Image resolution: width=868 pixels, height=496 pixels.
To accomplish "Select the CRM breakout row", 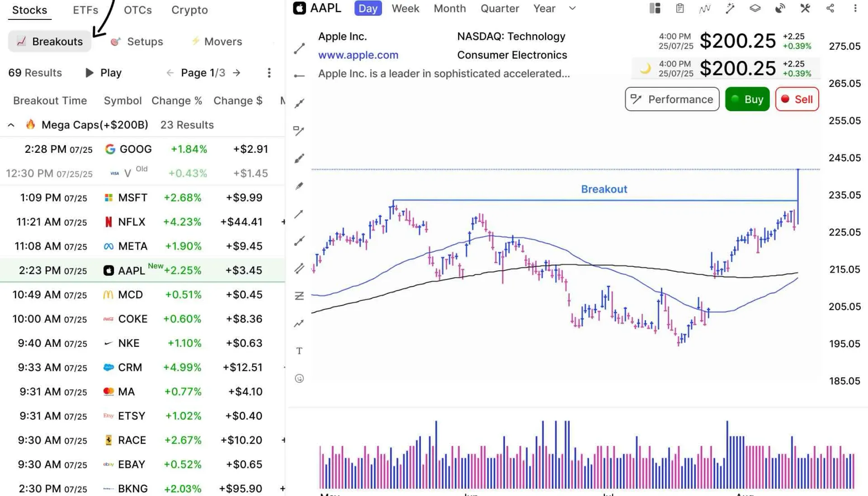I will coord(142,368).
